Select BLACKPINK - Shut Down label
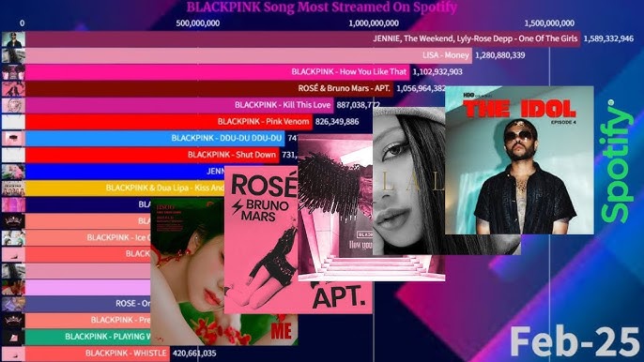 coord(232,155)
